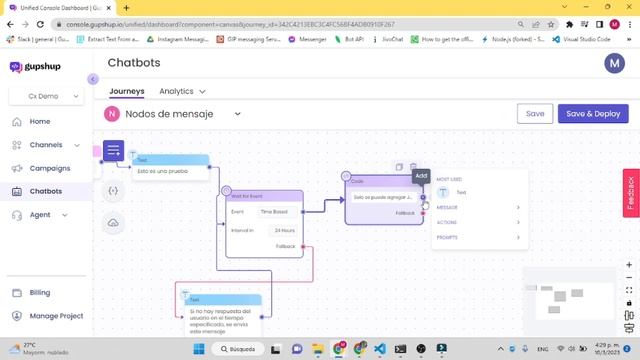Open the red Feedback side tab
The width and height of the screenshot is (640, 360).
(x=631, y=193)
